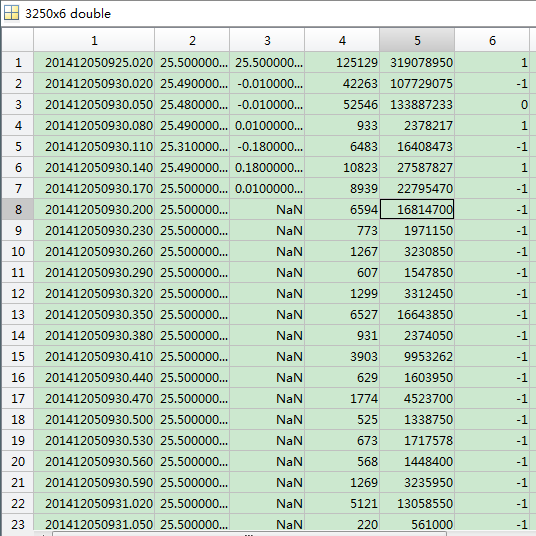Click cell with value 125129
This screenshot has width=536, height=536.
(342, 62)
